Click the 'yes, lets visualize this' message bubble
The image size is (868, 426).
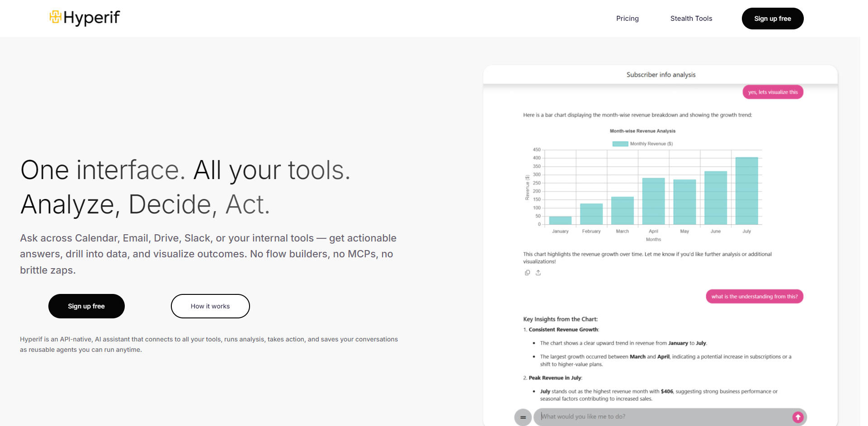[x=773, y=92]
